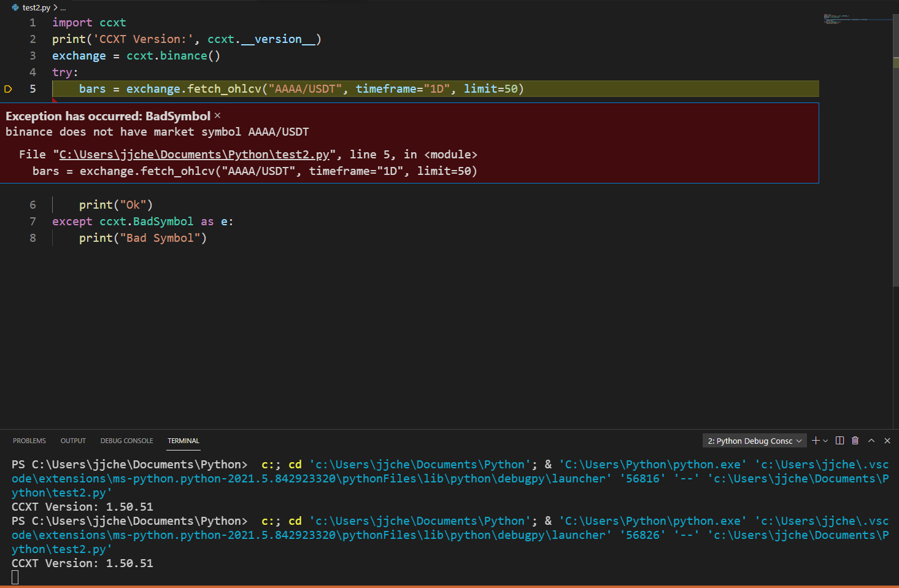Close the panel with the X icon
The width and height of the screenshot is (899, 588).
pyautogui.click(x=887, y=440)
